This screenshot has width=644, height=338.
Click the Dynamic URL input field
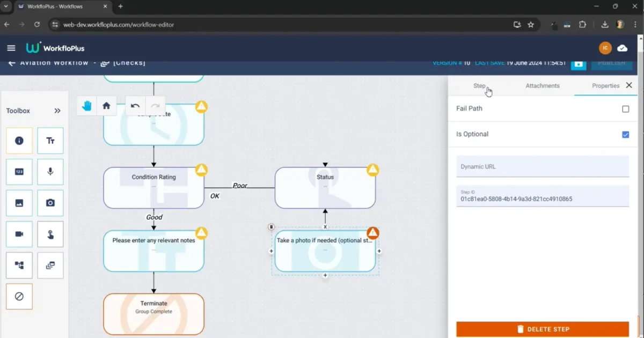(x=541, y=166)
